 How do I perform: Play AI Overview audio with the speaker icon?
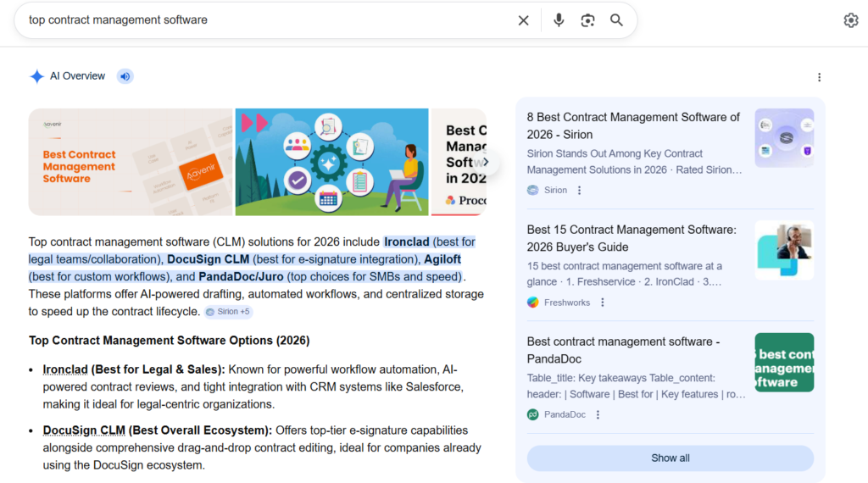pyautogui.click(x=125, y=76)
